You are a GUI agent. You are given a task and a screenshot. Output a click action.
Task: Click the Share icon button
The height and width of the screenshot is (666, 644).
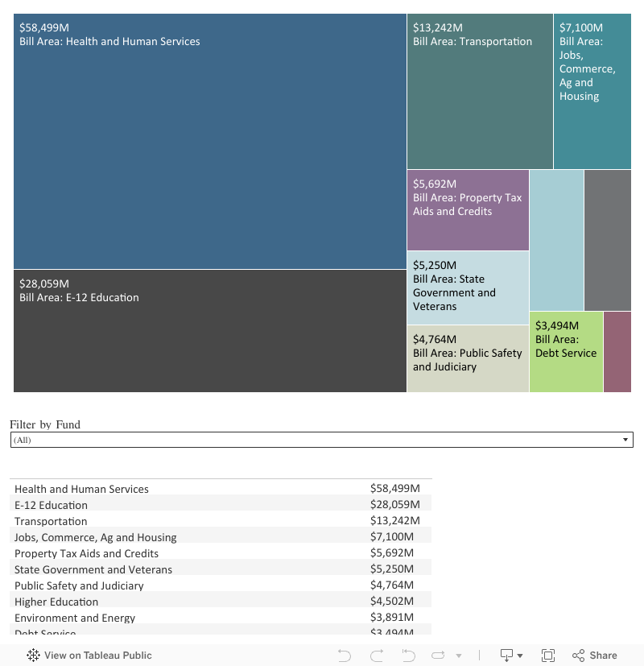pos(595,656)
